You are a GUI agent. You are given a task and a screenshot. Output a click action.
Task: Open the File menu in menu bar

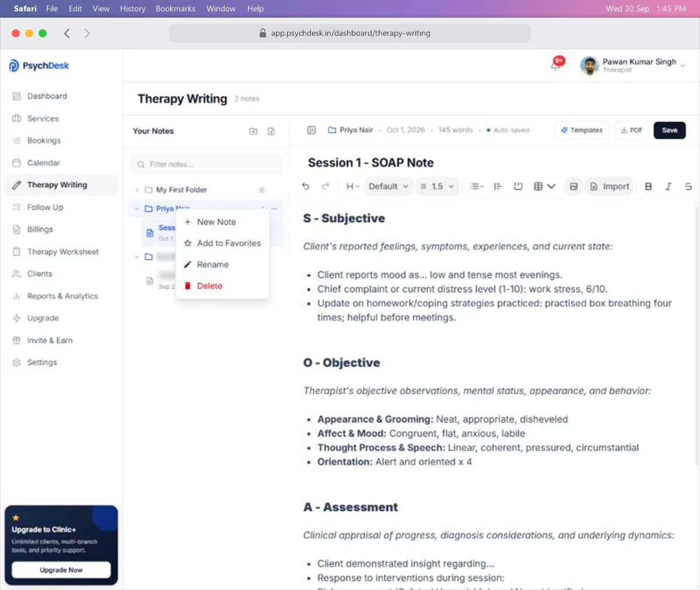pyautogui.click(x=52, y=9)
